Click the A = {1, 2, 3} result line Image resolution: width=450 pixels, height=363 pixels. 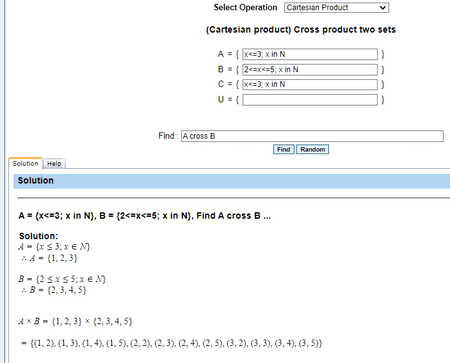click(49, 258)
